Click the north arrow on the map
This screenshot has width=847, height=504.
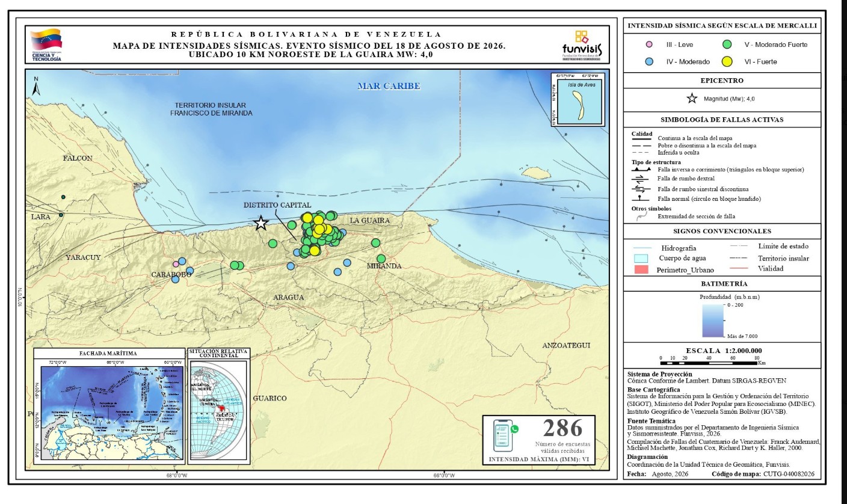tap(36, 88)
